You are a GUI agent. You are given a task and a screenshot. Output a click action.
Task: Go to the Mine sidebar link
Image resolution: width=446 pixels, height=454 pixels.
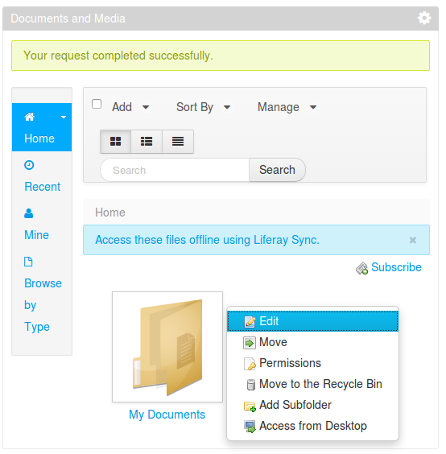coord(37,235)
